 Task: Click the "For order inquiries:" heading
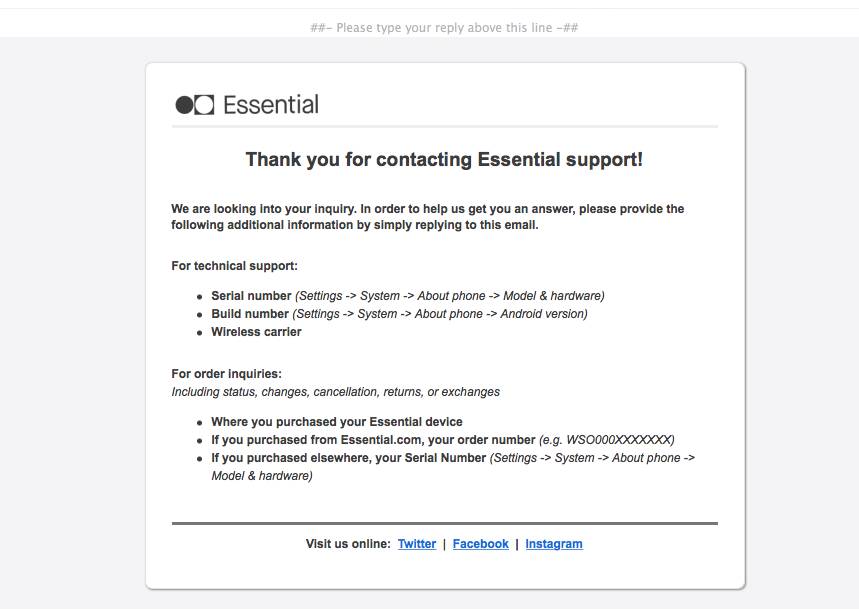click(226, 374)
